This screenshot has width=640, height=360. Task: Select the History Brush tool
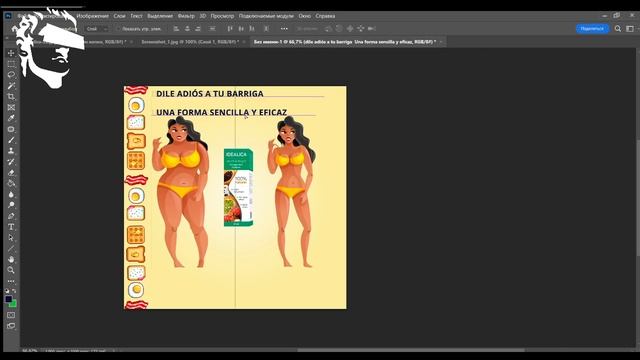[11, 162]
